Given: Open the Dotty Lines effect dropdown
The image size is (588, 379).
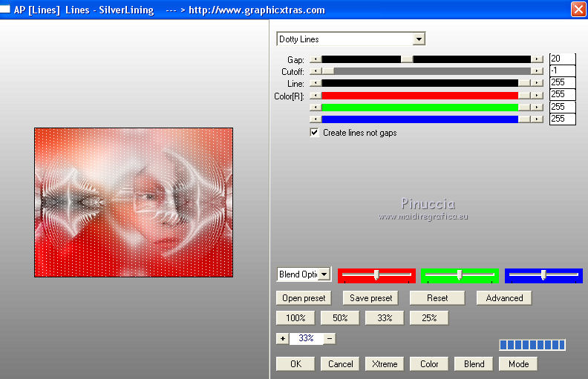Looking at the screenshot, I should (419, 39).
